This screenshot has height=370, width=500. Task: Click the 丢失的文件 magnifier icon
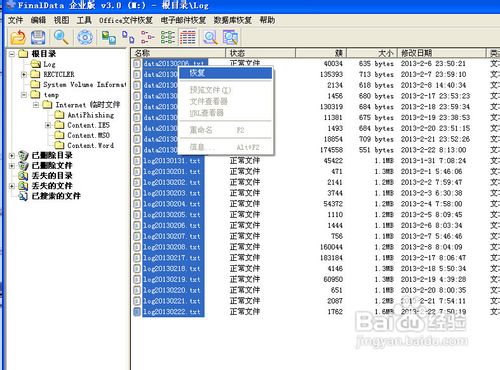coord(23,186)
